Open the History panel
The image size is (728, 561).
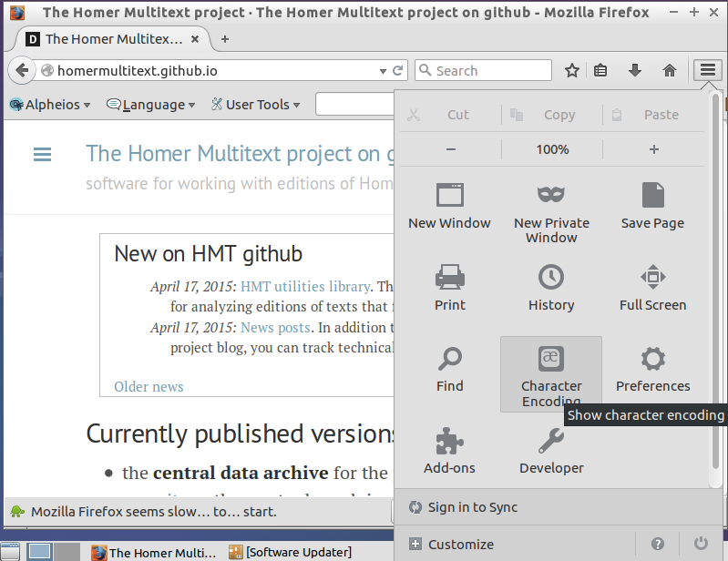551,288
